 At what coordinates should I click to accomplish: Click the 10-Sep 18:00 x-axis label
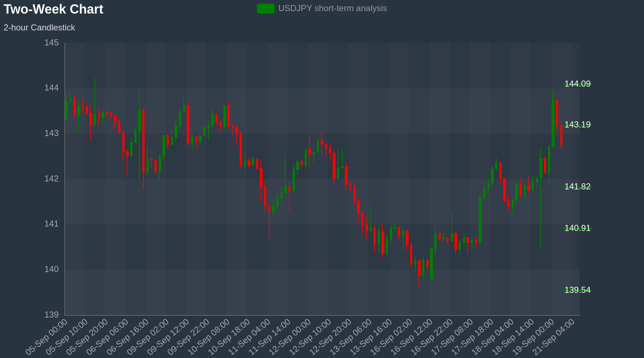(229, 337)
